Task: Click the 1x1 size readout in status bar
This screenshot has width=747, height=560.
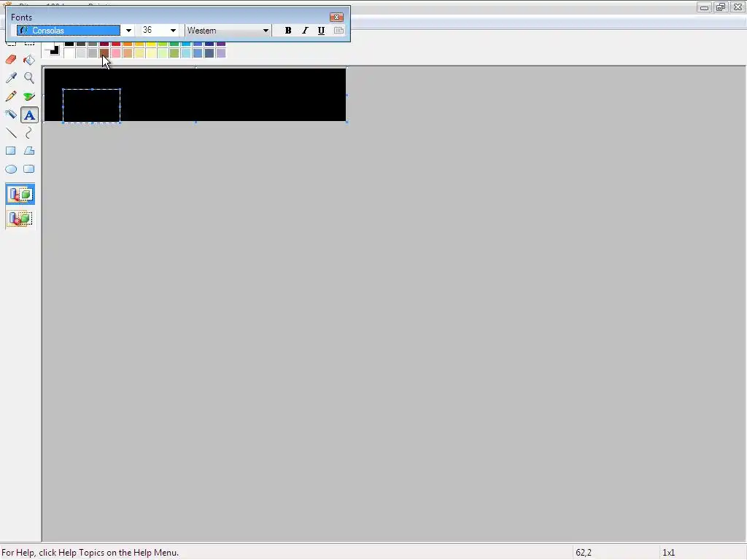Action: click(668, 553)
